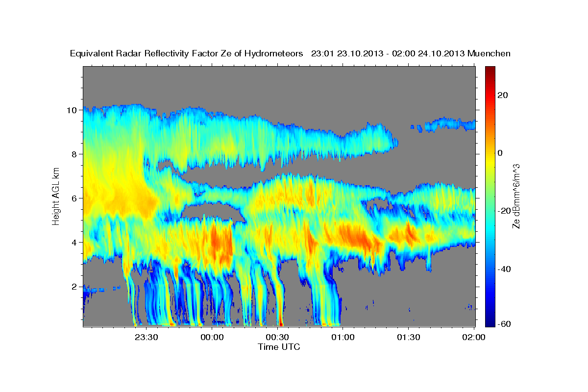Click the '00:30' time tick label
588x392 pixels.
277,338
